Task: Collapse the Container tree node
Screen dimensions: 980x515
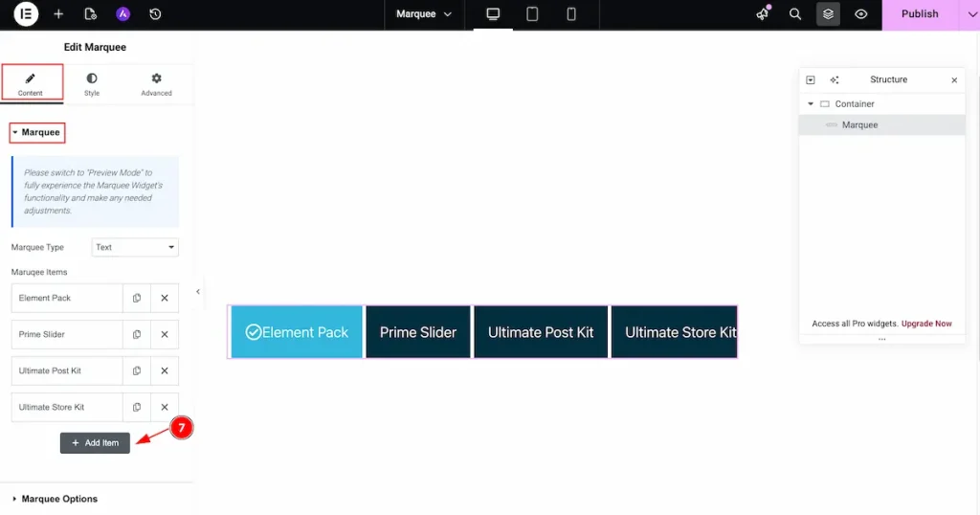Action: point(811,103)
